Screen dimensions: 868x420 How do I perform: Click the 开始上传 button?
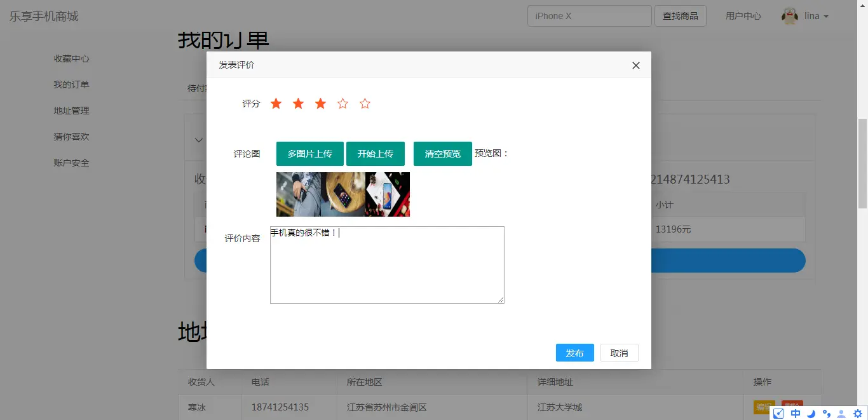click(x=376, y=154)
